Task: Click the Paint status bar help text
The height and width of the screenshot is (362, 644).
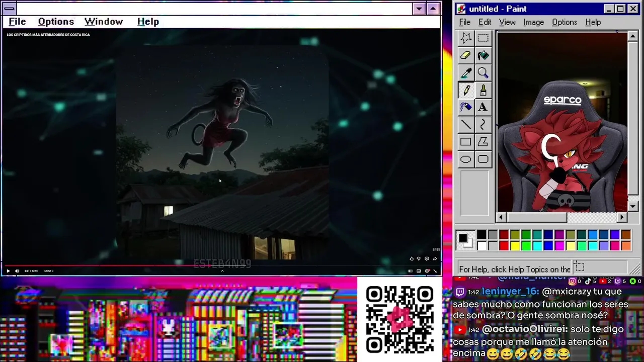Action: (x=515, y=269)
